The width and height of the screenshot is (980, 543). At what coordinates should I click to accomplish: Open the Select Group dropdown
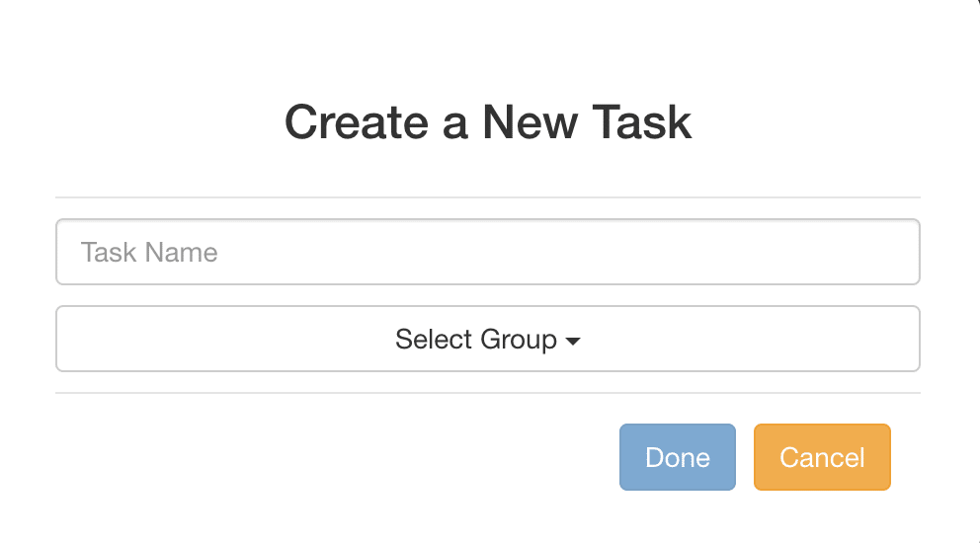(487, 339)
